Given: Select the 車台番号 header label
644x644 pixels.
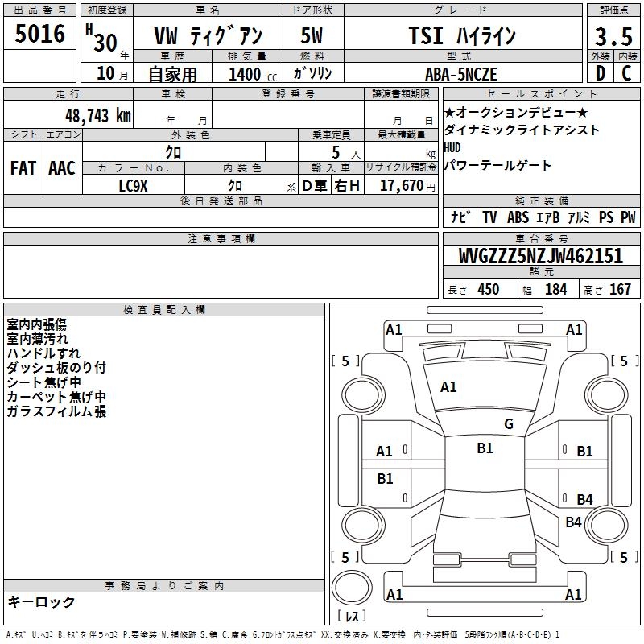Looking at the screenshot, I should click(541, 238).
